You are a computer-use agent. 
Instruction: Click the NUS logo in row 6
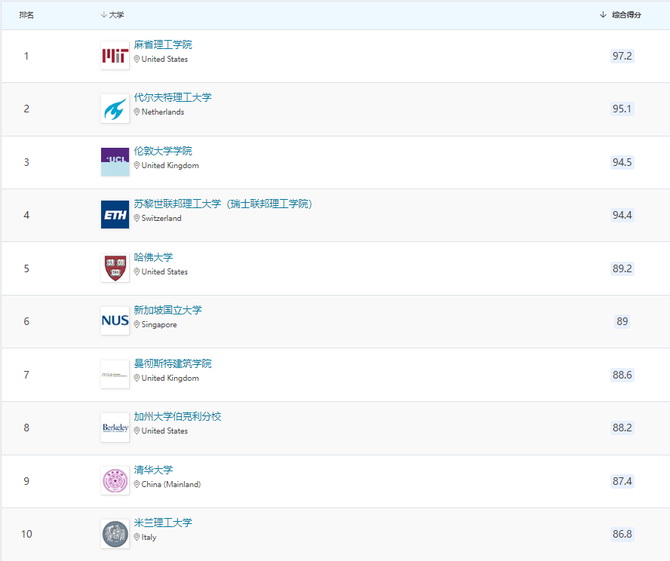click(x=115, y=321)
